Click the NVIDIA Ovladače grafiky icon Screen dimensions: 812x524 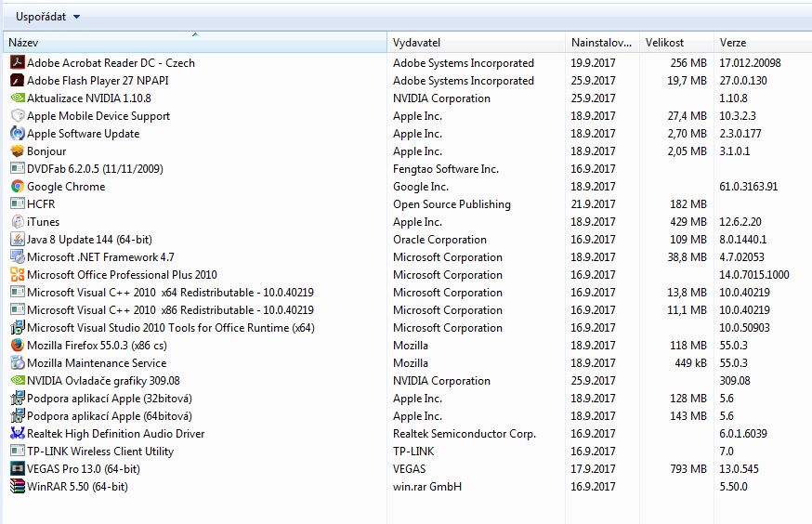point(18,380)
